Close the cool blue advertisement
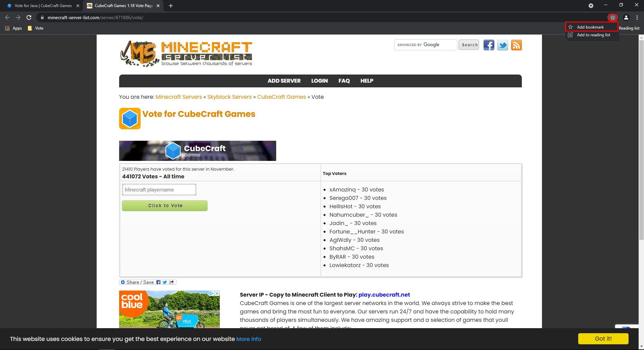The image size is (644, 350). [217, 293]
